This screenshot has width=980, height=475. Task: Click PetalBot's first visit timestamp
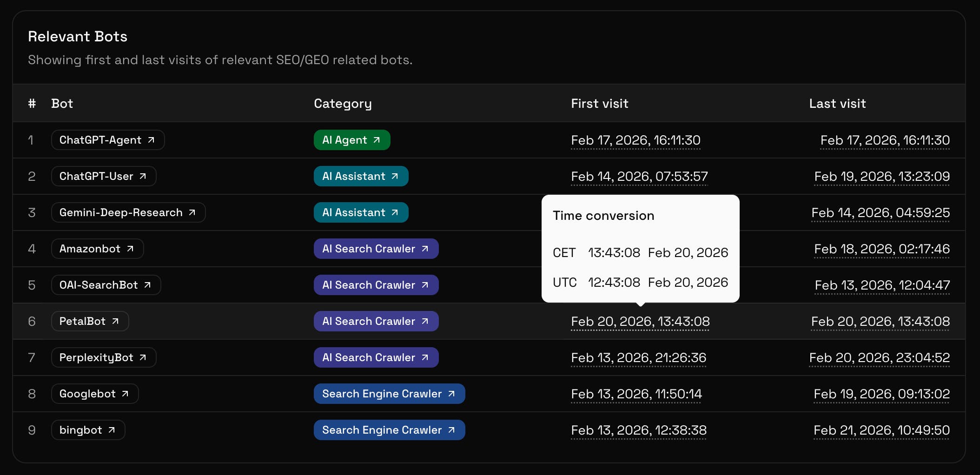click(640, 321)
